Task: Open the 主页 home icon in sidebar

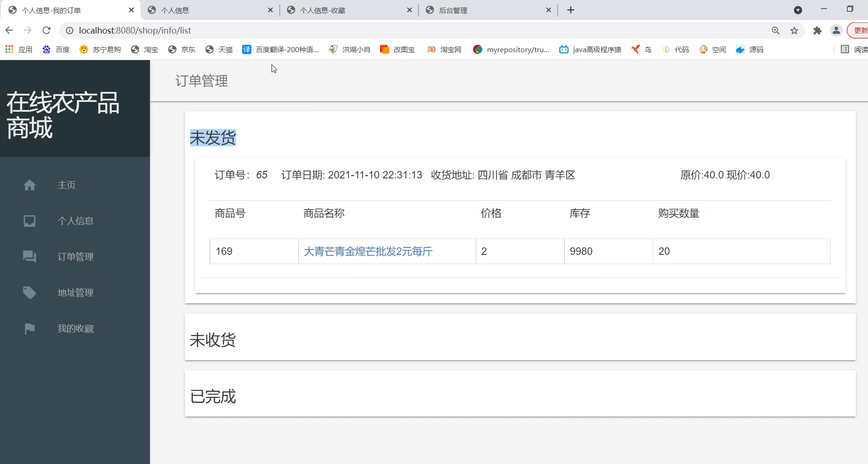Action: pyautogui.click(x=29, y=185)
